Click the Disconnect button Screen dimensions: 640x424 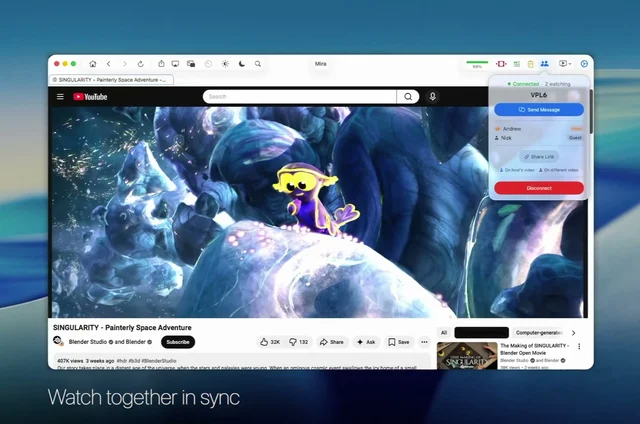539,188
